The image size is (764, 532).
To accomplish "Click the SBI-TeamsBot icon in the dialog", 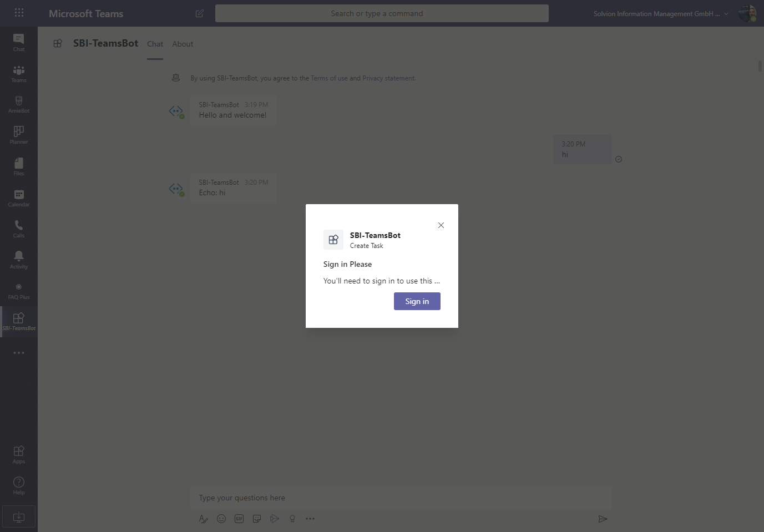I will [x=333, y=240].
